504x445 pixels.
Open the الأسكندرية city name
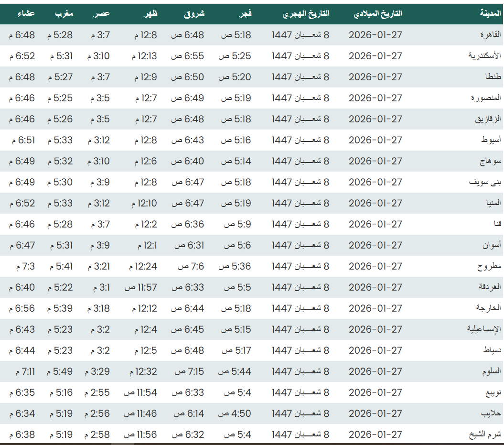[485, 56]
